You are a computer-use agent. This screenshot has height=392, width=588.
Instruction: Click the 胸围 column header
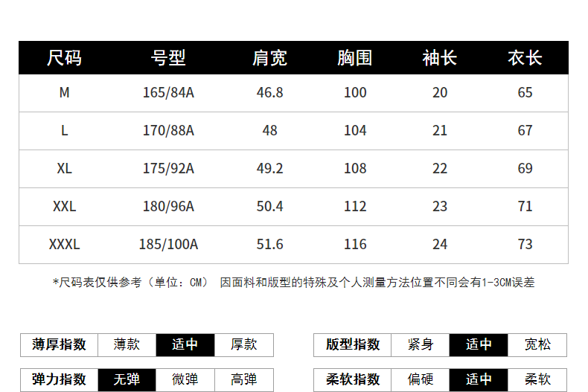pos(355,58)
